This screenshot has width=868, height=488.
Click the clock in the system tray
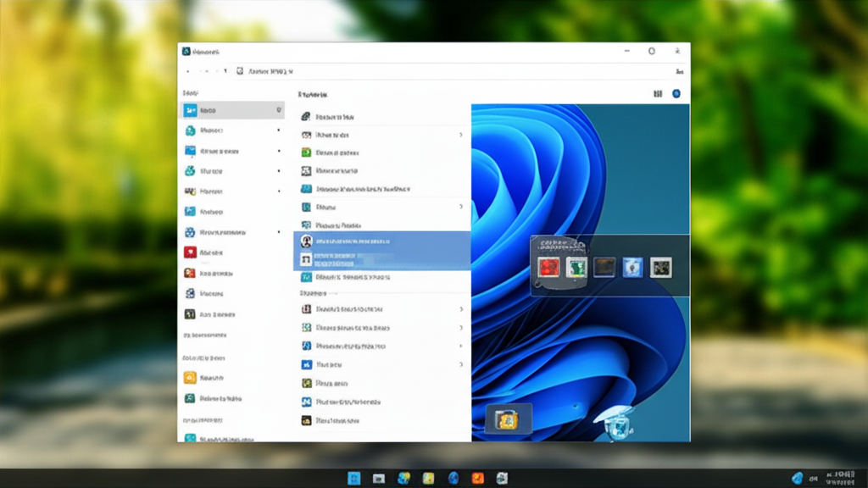[839, 478]
